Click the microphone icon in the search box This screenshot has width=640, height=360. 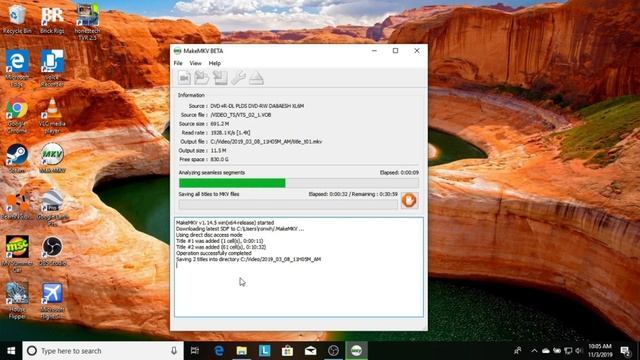click(x=174, y=351)
